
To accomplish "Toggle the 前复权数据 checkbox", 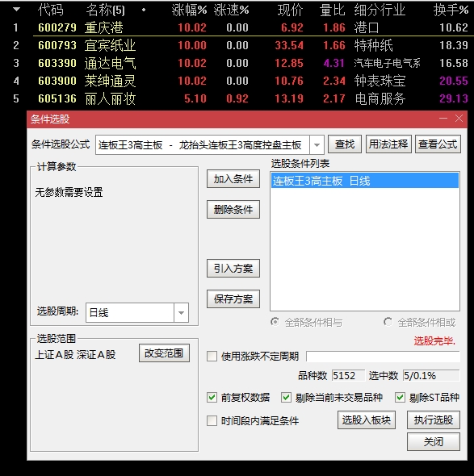I will tap(212, 397).
